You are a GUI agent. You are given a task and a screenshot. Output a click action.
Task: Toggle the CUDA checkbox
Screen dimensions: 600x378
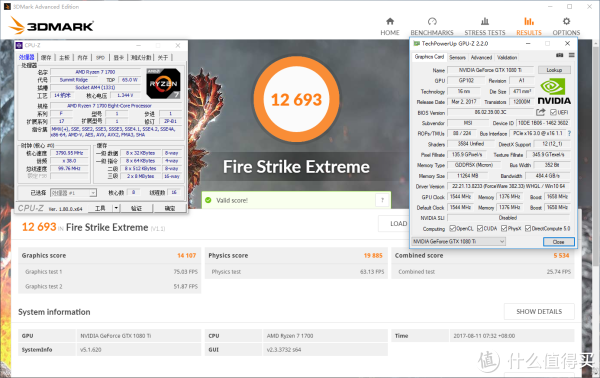pyautogui.click(x=480, y=228)
